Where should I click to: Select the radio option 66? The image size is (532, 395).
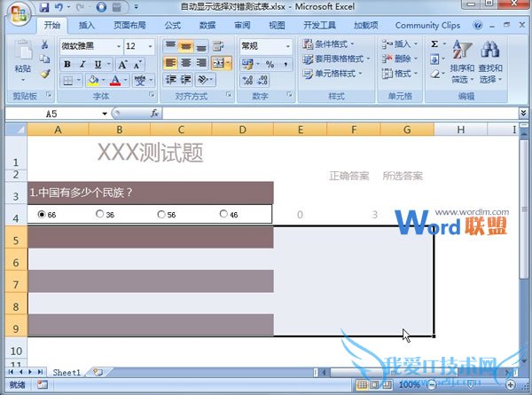pyautogui.click(x=42, y=214)
